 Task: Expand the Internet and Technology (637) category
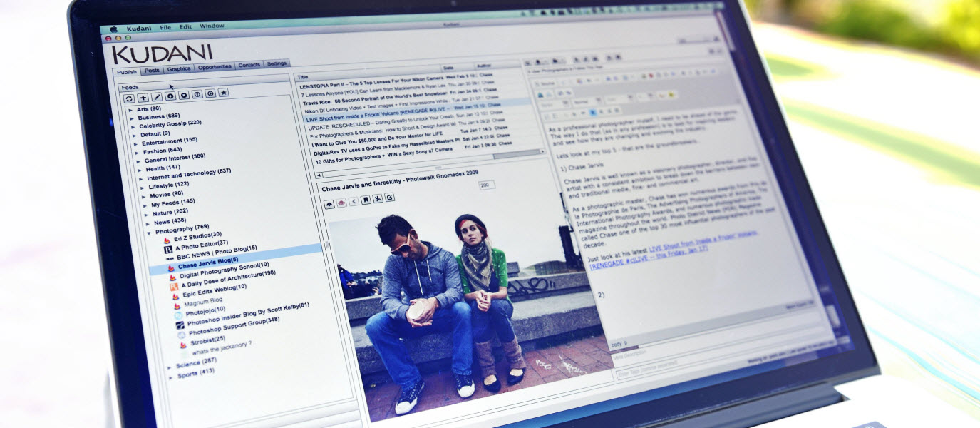click(x=142, y=179)
